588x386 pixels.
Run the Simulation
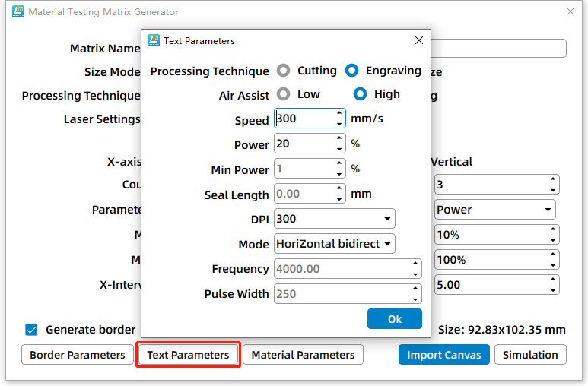click(x=530, y=355)
